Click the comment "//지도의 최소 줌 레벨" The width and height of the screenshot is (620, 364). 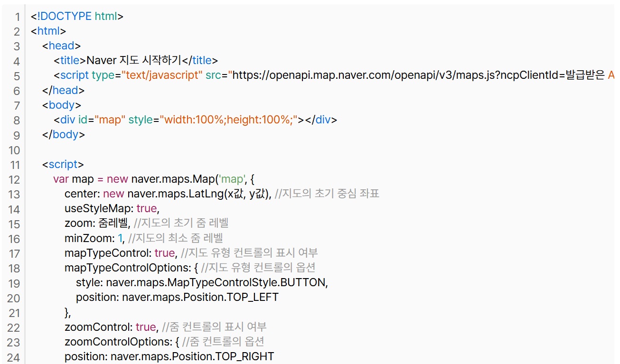[176, 238]
